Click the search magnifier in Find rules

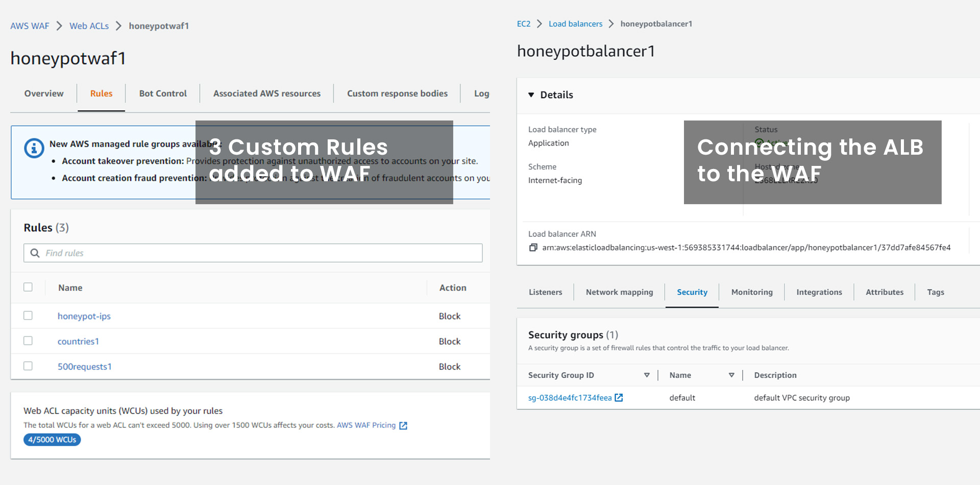coord(35,253)
